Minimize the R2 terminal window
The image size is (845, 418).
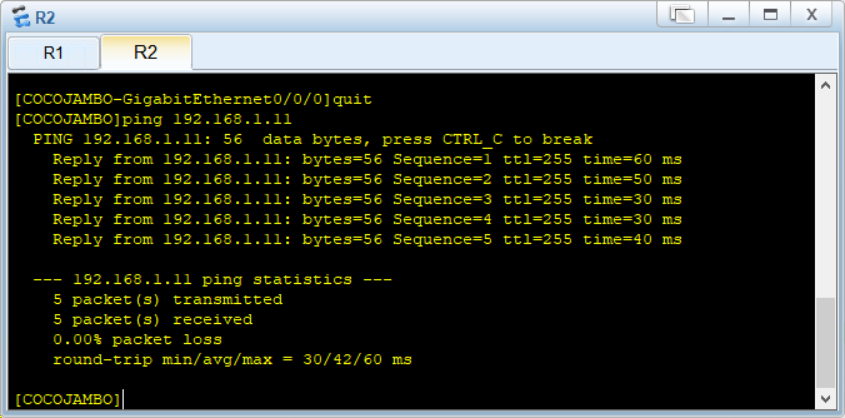(x=728, y=15)
